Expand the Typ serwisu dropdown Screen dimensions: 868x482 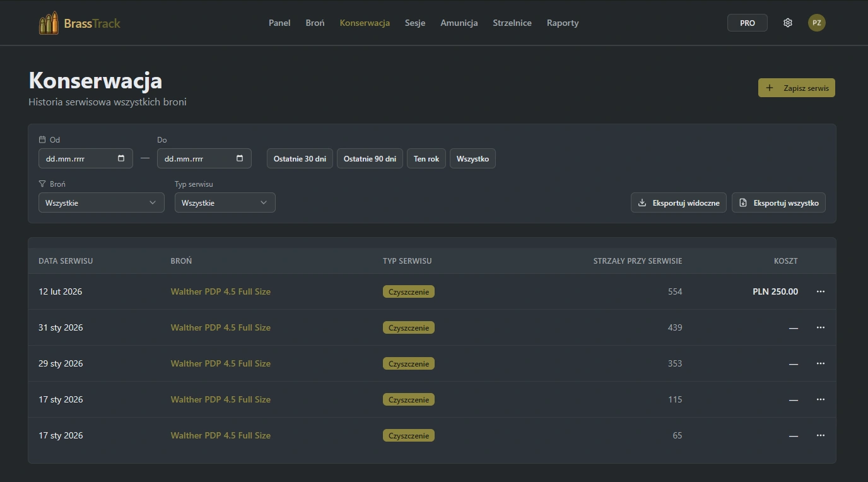[225, 203]
